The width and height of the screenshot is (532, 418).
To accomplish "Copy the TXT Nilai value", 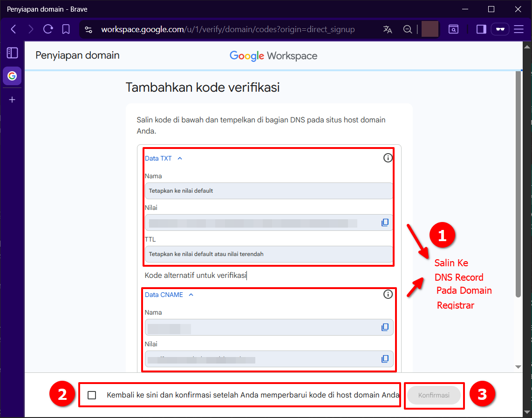I will click(x=385, y=222).
